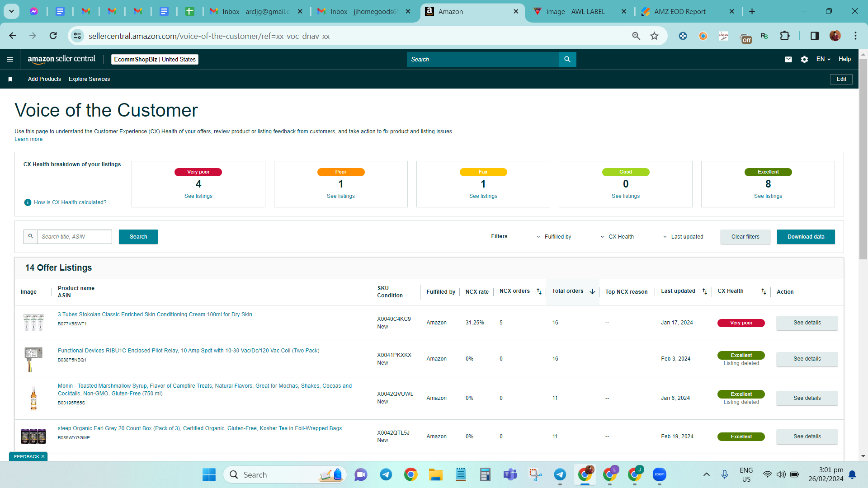
Task: Open the Seller Central settings gear
Action: coord(804,59)
